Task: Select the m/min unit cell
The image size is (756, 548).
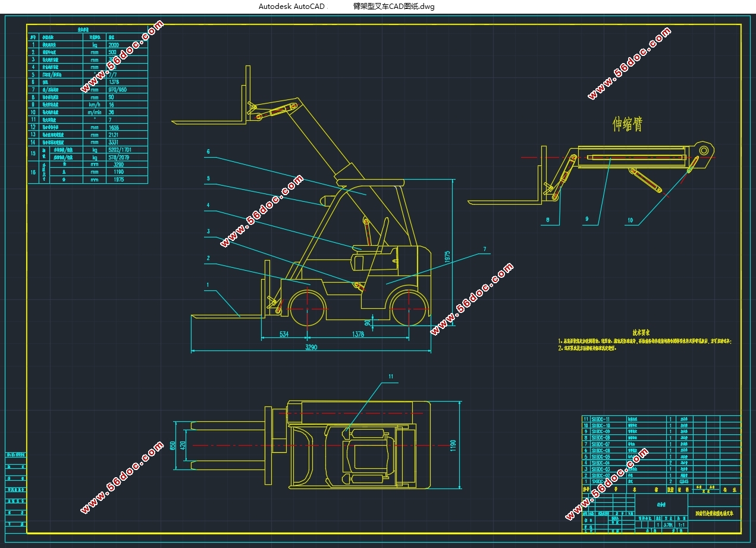Action: pyautogui.click(x=95, y=112)
